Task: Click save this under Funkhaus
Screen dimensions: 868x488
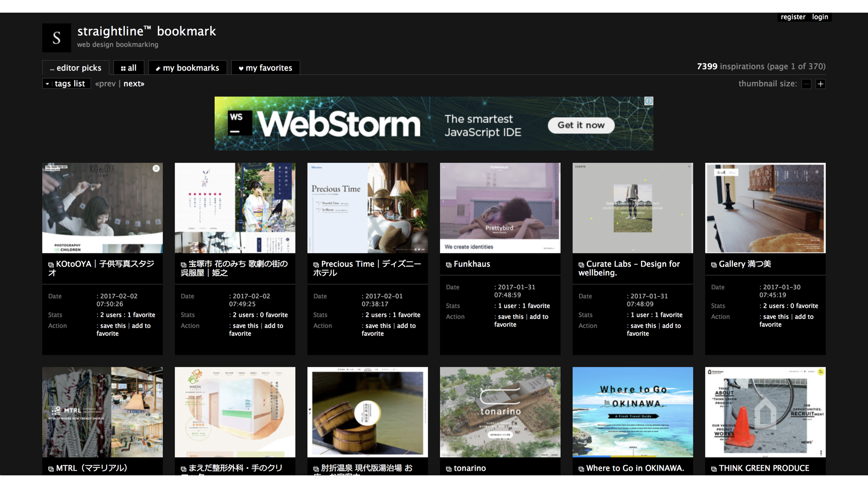Action: [510, 317]
